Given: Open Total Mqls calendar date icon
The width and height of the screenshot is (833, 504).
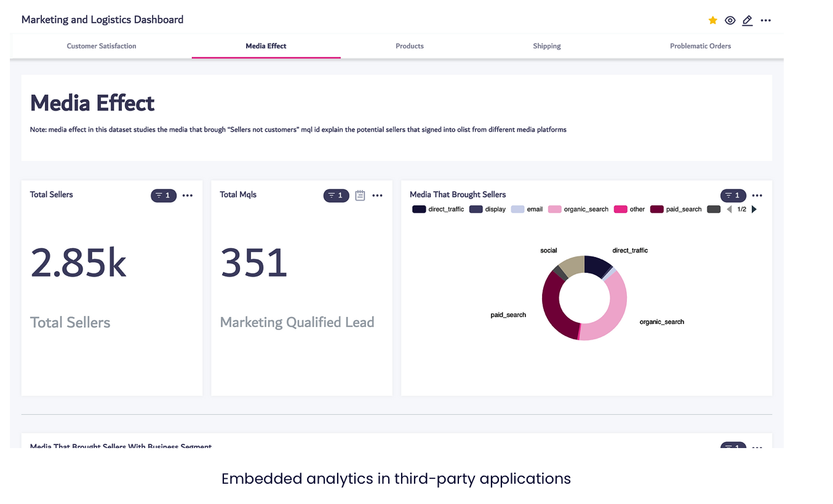Looking at the screenshot, I should pyautogui.click(x=360, y=195).
